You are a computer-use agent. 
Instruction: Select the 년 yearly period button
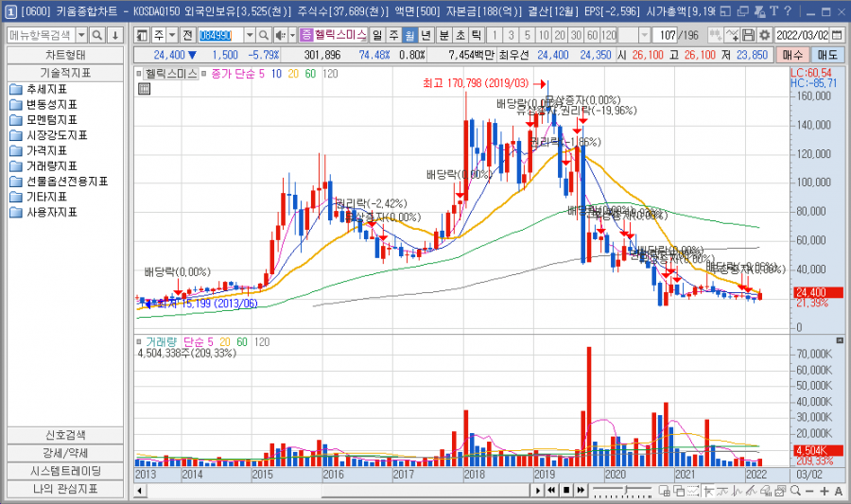coord(426,35)
